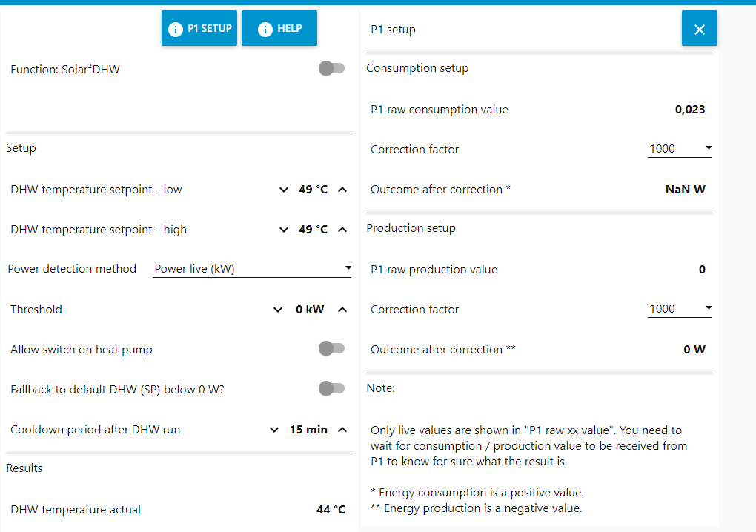Raise the DHW temperature setpoint high
Image resolution: width=756 pixels, height=532 pixels.
tap(342, 230)
